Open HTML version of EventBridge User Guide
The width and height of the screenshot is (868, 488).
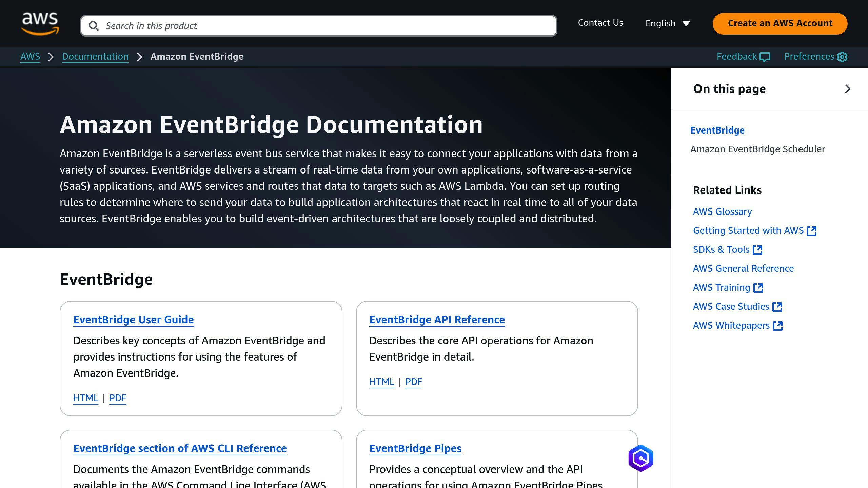(86, 398)
